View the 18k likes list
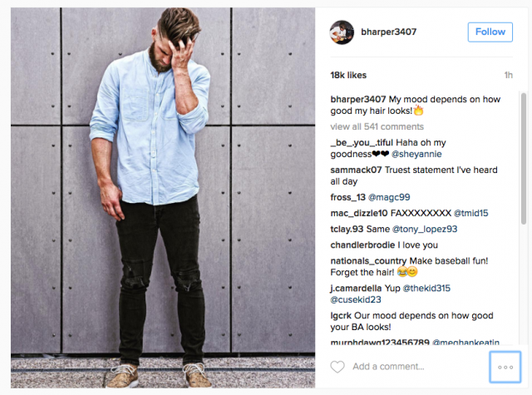Viewport: 532px width, 395px height. [348, 75]
